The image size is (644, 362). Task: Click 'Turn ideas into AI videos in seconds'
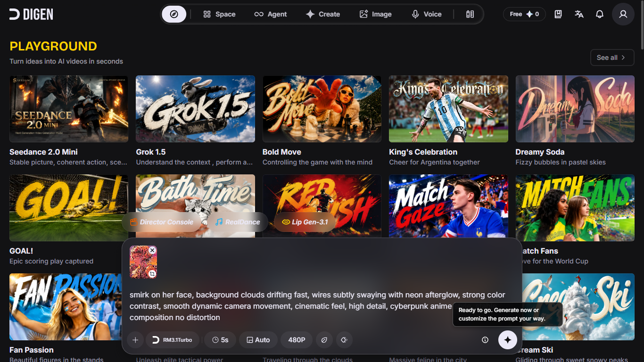tap(66, 61)
